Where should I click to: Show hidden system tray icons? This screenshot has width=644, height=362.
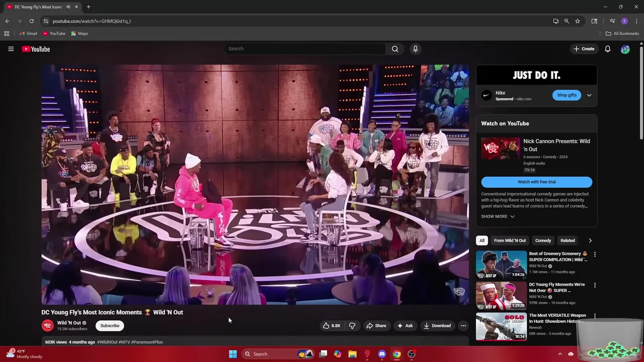tap(560, 354)
